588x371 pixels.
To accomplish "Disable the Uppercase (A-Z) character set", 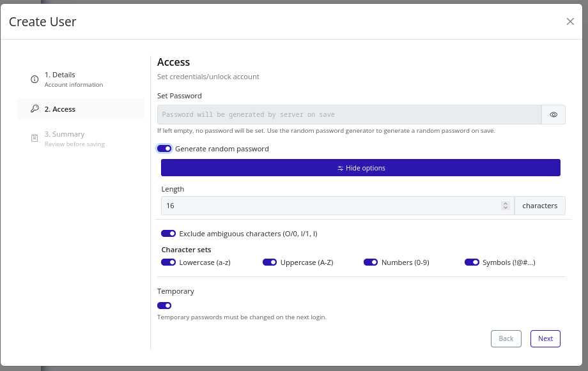I will pyautogui.click(x=270, y=262).
